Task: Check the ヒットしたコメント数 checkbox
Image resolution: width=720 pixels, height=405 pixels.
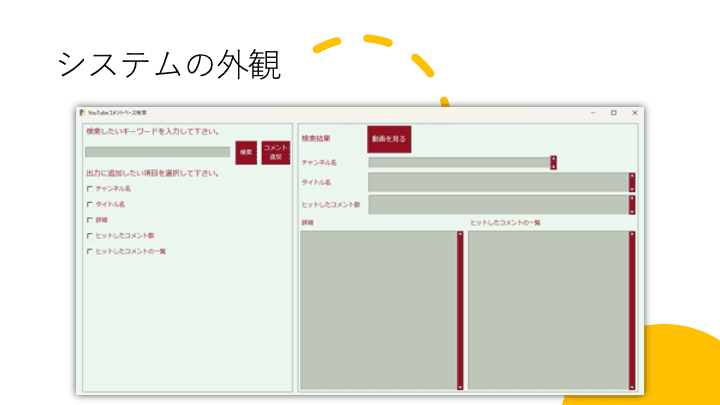Action: (x=90, y=236)
